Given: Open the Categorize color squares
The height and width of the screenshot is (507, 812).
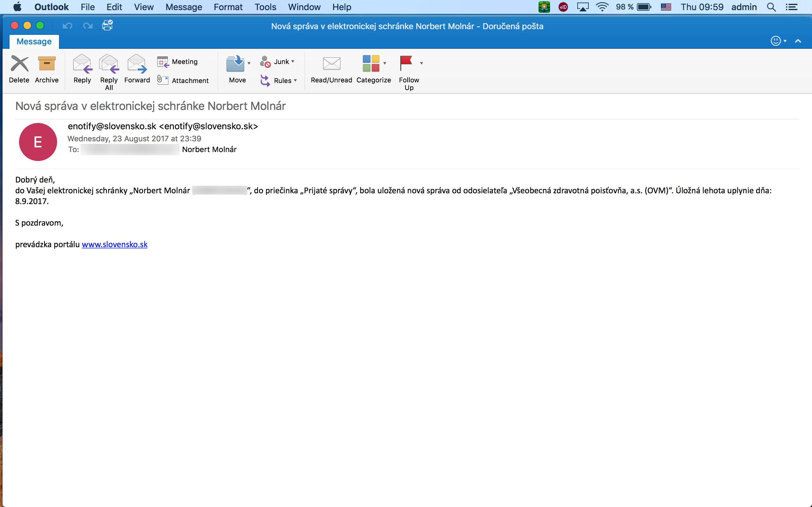Looking at the screenshot, I should coord(371,63).
